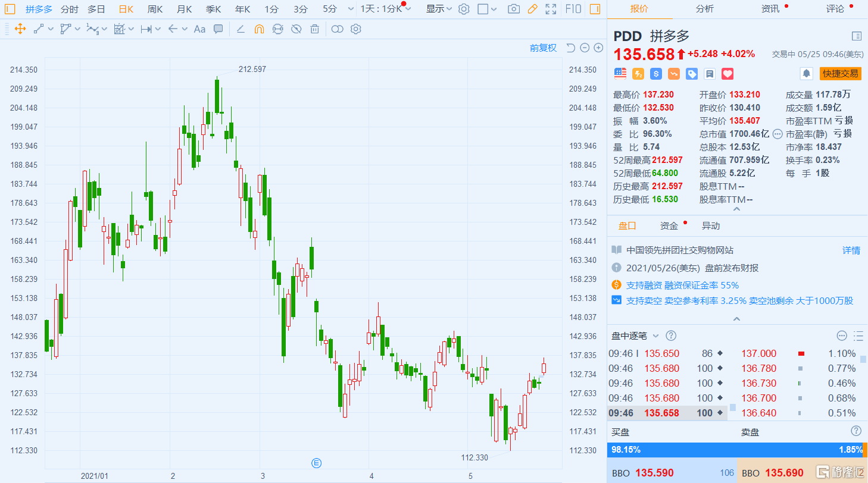Open chart settings gear in top toolbar
This screenshot has width=868, height=483.
pyautogui.click(x=464, y=9)
